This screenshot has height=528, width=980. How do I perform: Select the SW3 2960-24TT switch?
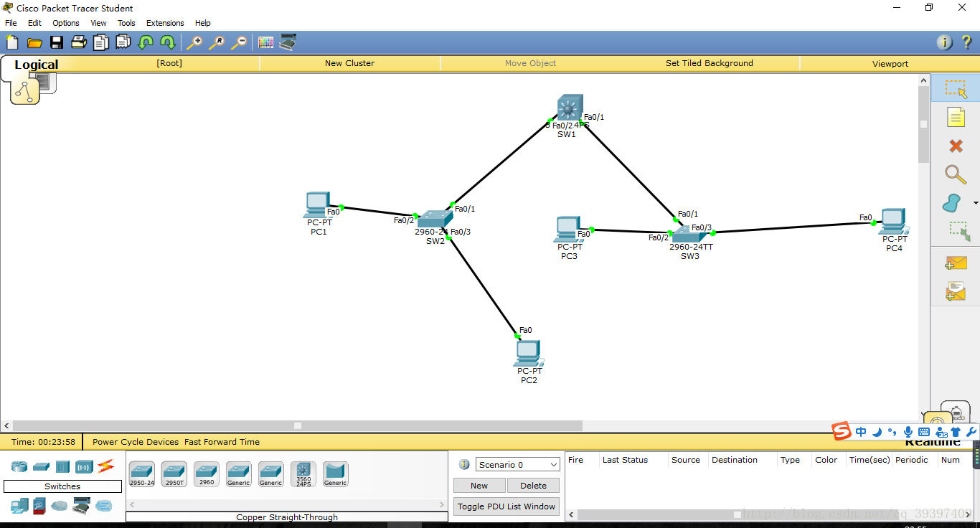pyautogui.click(x=690, y=233)
